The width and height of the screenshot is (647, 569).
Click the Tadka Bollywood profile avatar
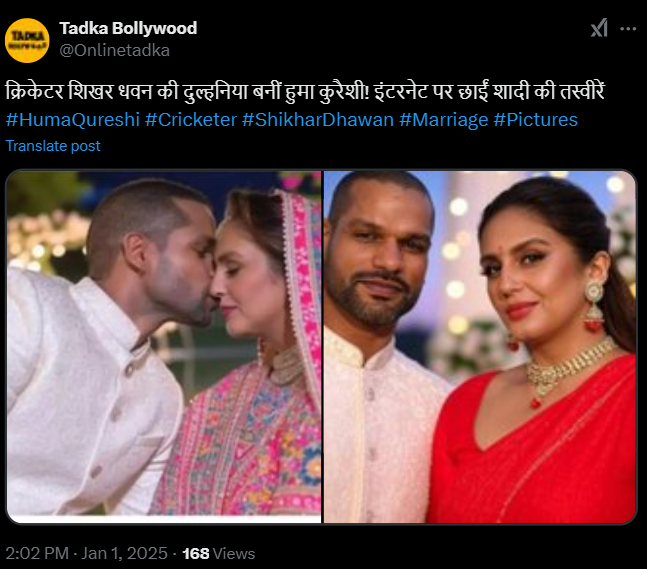point(27,40)
